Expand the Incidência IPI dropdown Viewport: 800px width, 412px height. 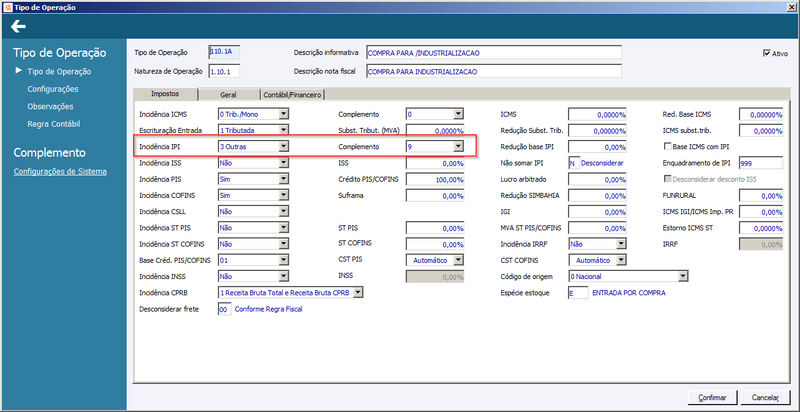click(x=284, y=146)
